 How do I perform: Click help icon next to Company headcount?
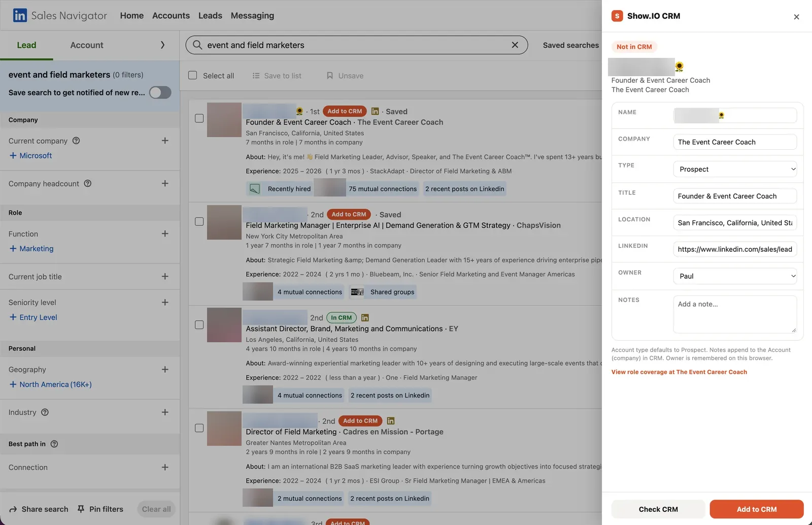[x=87, y=183]
